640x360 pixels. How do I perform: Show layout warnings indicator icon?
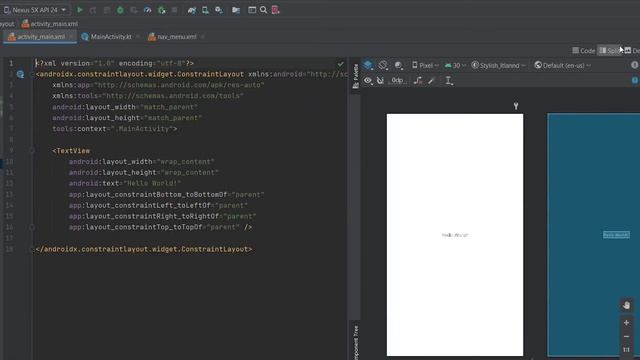click(x=635, y=65)
